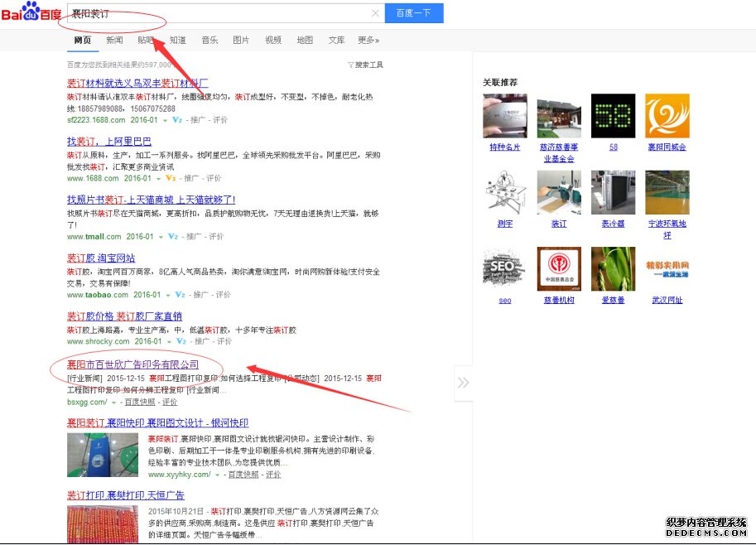
Task: Click the Baidu logo
Action: point(31,12)
